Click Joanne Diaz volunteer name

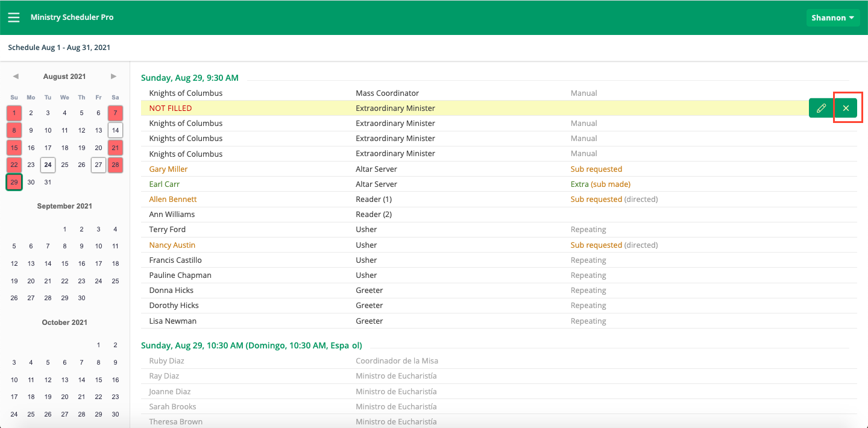(170, 391)
